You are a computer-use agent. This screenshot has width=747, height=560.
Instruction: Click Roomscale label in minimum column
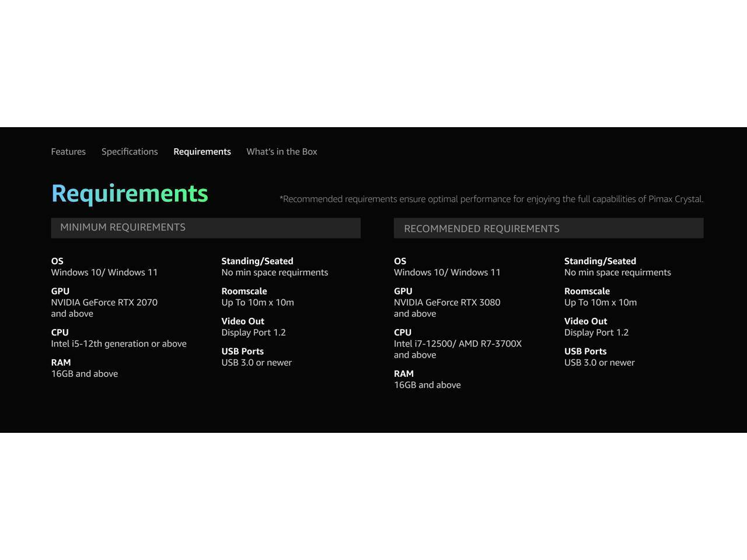(x=244, y=291)
